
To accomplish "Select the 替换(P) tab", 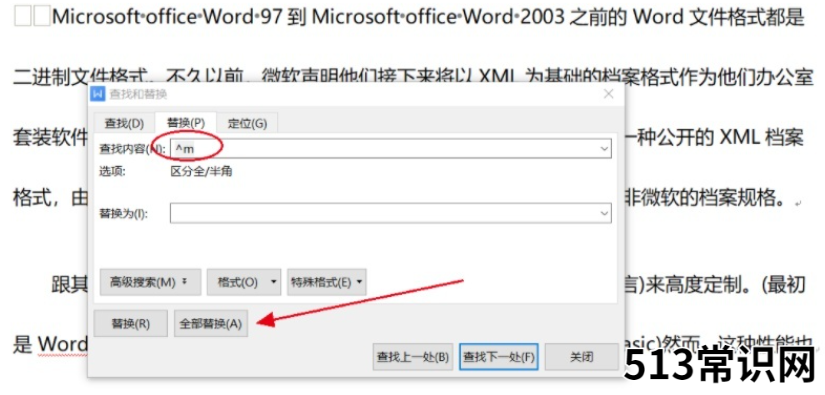I will click(x=186, y=124).
